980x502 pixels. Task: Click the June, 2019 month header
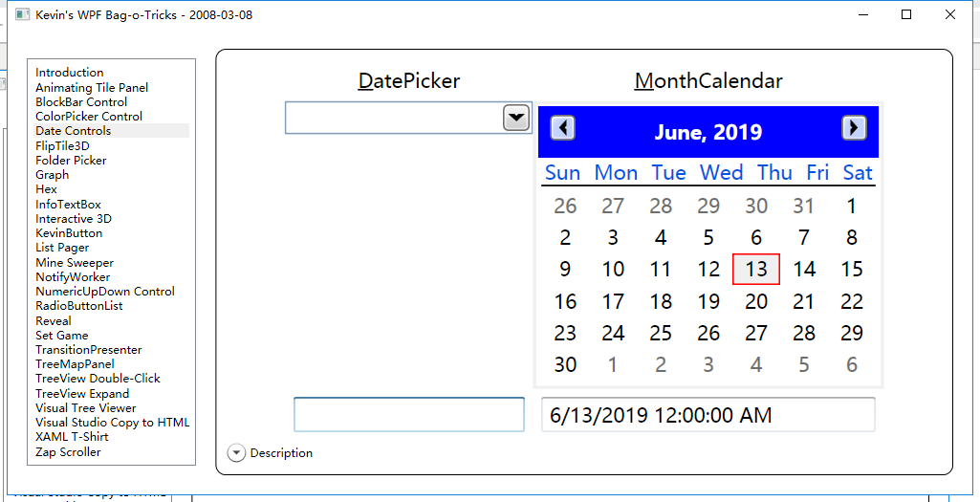(x=708, y=132)
